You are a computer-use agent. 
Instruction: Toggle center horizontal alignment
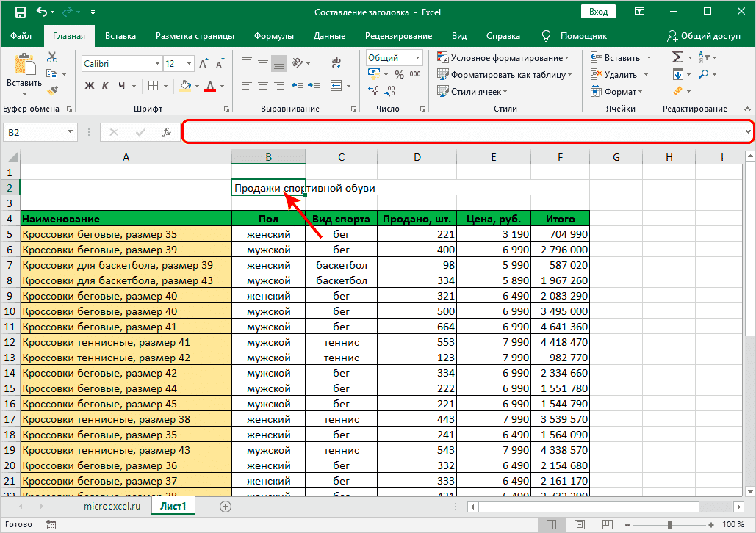tap(262, 86)
